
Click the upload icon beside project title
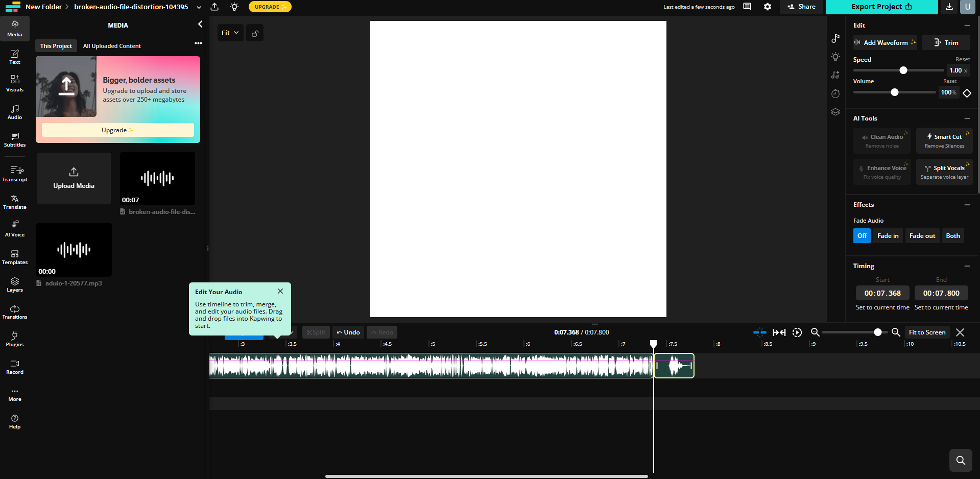[214, 7]
